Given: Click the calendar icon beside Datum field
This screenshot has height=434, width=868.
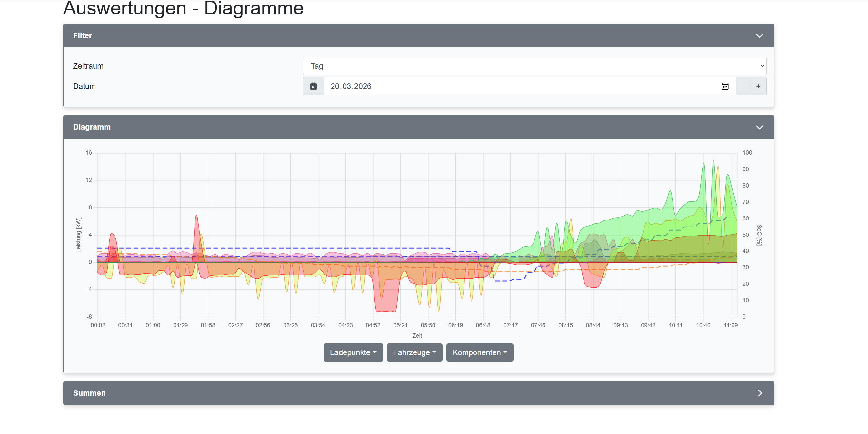Looking at the screenshot, I should 314,86.
